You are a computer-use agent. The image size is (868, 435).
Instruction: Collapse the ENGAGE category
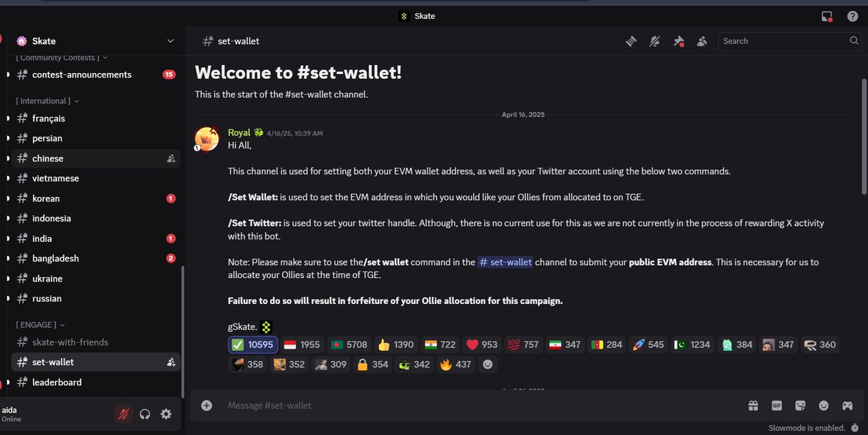point(41,325)
